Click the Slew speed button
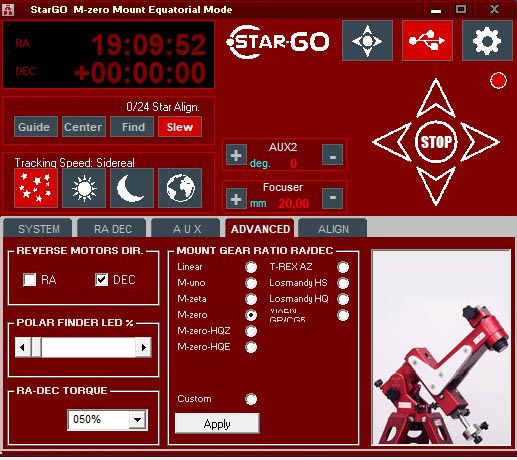 point(180,127)
